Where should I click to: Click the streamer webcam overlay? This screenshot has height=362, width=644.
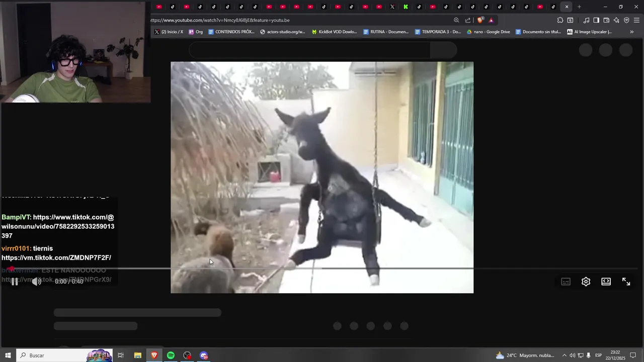point(75,51)
